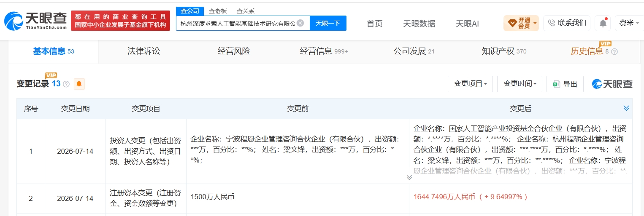Click the 变更前 text of row 1
The height and width of the screenshot is (216, 644).
tap(295, 149)
